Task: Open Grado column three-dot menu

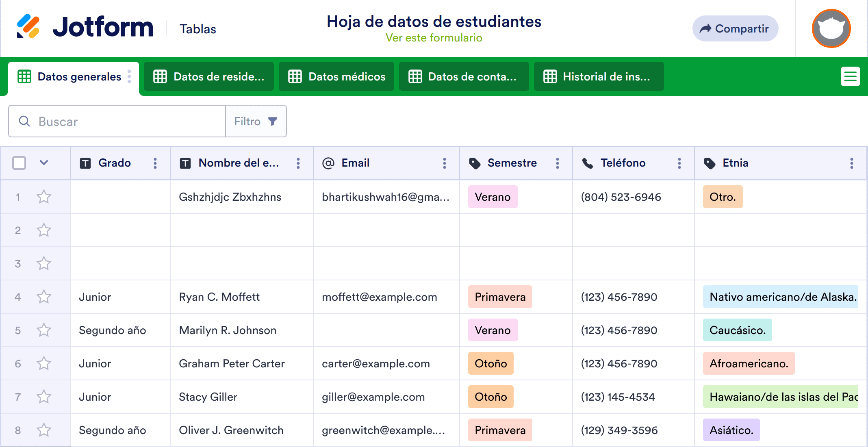Action: click(x=155, y=163)
